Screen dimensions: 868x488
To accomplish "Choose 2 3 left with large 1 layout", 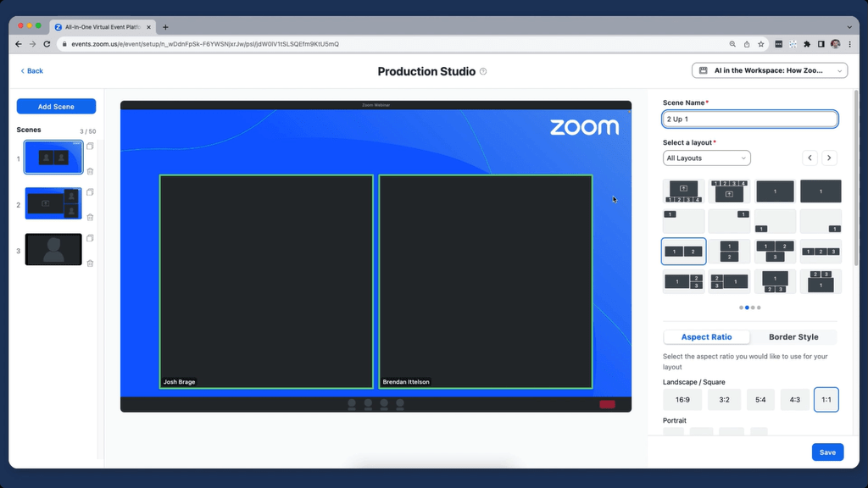I will click(x=729, y=281).
